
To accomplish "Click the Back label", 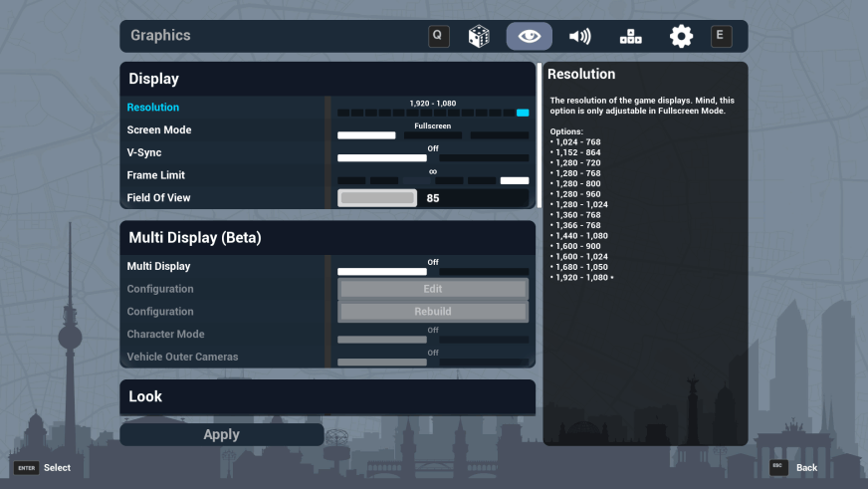I will (806, 468).
